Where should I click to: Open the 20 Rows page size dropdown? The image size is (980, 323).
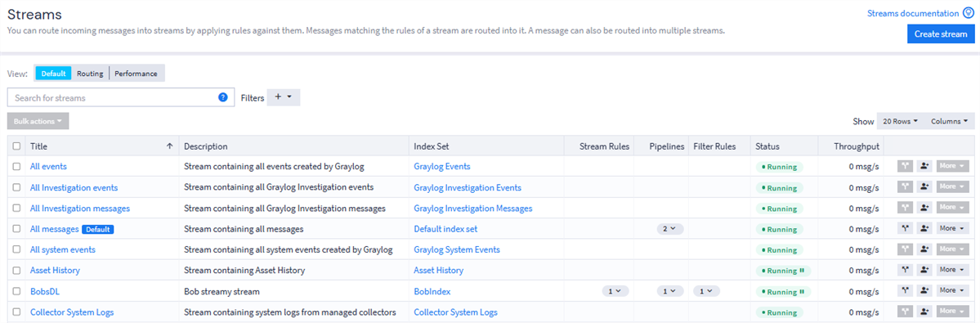coord(900,121)
